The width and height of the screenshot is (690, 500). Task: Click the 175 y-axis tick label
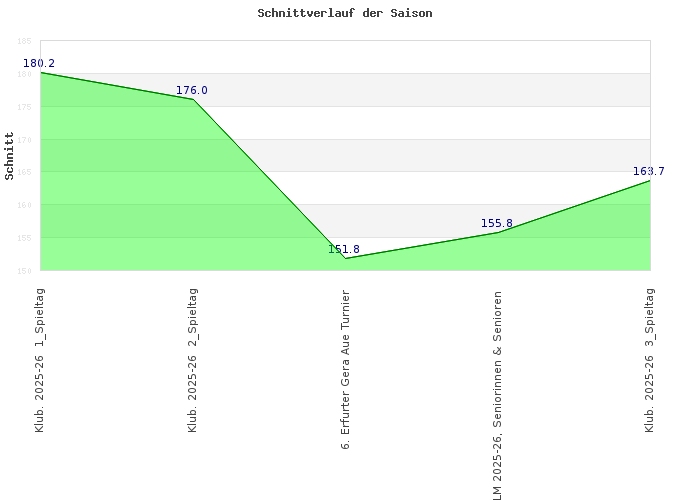click(23, 107)
